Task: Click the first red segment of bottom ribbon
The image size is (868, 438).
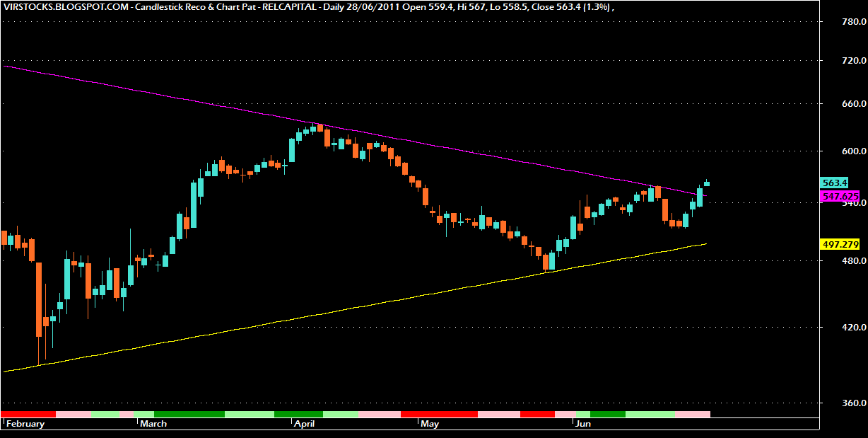Action: click(x=29, y=413)
